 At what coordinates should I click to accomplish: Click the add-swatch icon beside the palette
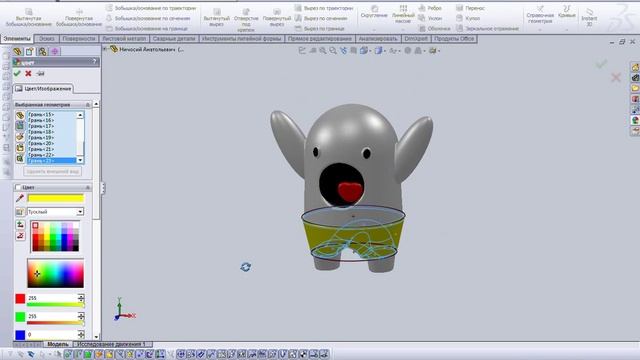pyautogui.click(x=20, y=225)
